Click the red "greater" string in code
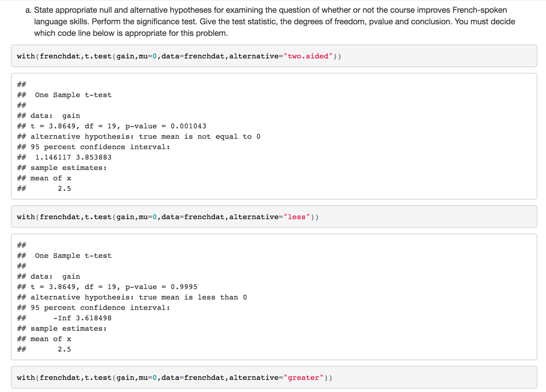This screenshot has height=392, width=546. [303, 378]
